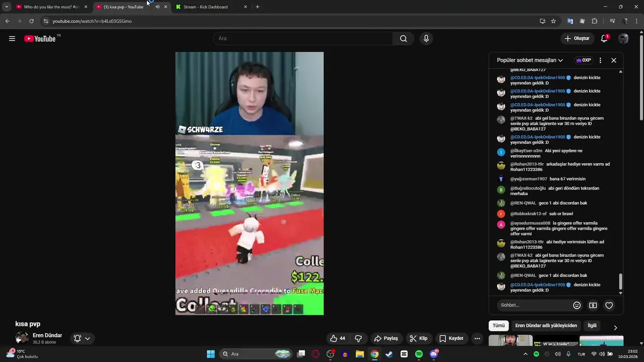Viewport: 644px width, 362px height.
Task: Open the extensions puzzle menu
Action: [x=595, y=21]
